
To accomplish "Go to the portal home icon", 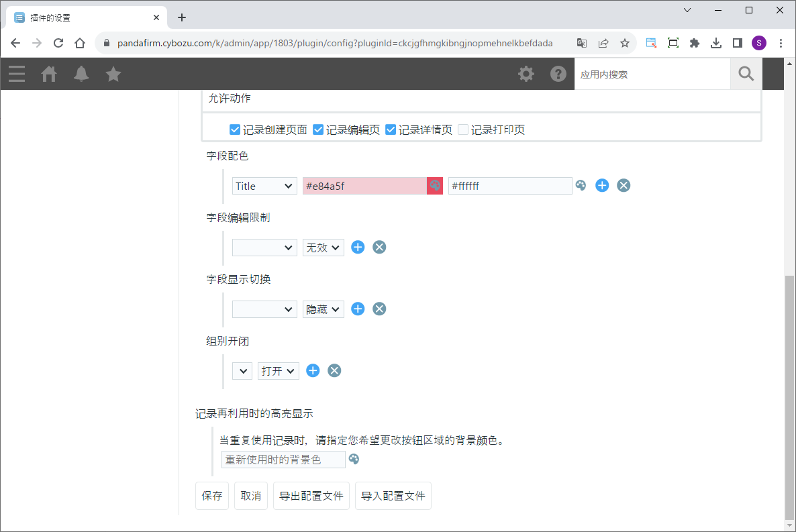I will [x=49, y=74].
